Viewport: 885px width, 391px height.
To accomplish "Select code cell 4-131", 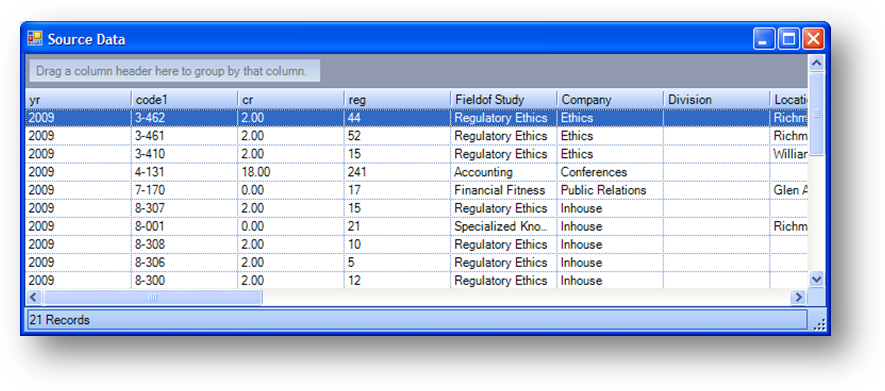I will pos(185,172).
